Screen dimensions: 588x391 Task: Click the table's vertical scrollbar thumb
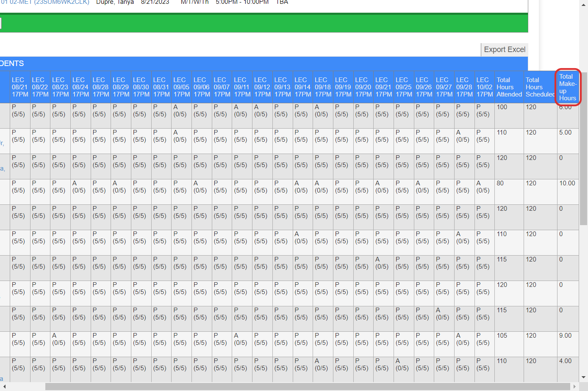[583, 148]
